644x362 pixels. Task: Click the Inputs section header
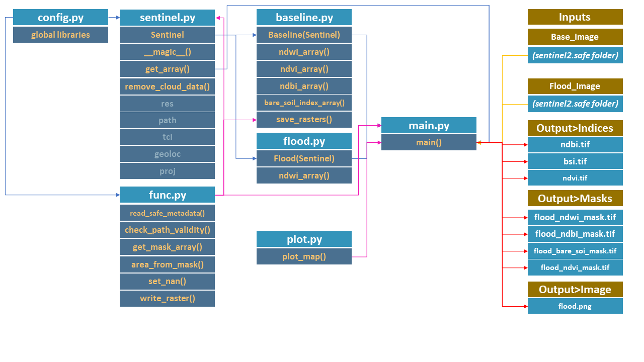tap(575, 17)
